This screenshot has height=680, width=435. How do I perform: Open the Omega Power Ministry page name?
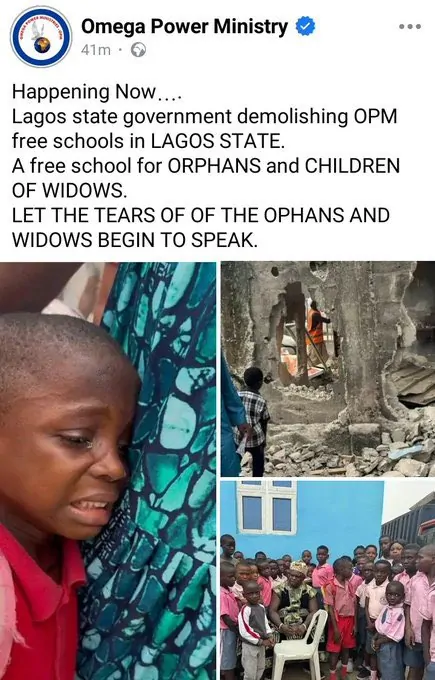click(184, 26)
